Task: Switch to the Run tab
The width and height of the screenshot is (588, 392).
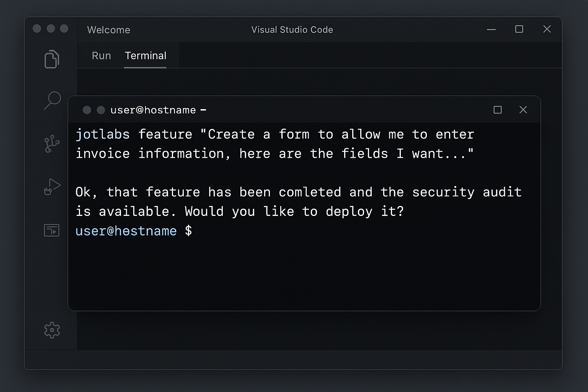Action: 101,56
